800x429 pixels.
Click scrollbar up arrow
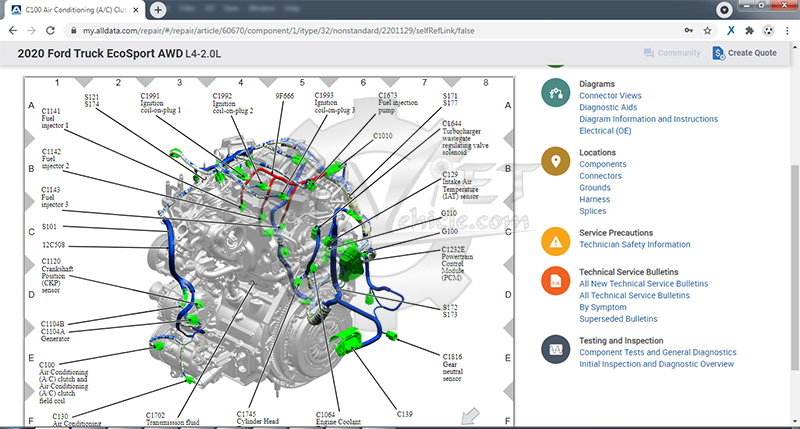pyautogui.click(x=794, y=47)
